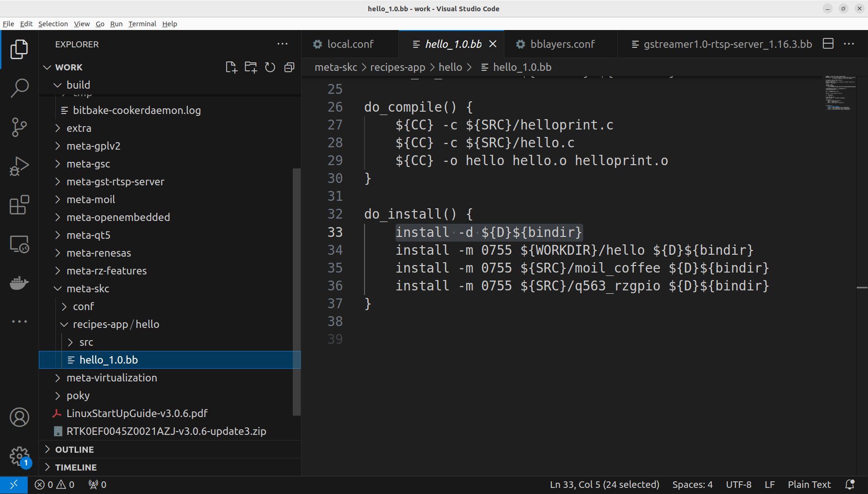The height and width of the screenshot is (494, 868).
Task: Open the Docker view icon
Action: [19, 283]
